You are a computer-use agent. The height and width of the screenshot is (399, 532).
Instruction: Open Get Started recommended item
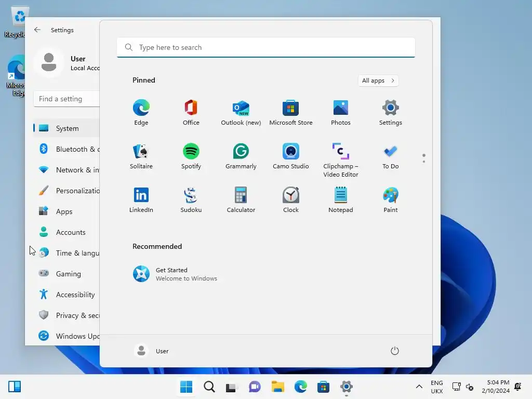tap(175, 274)
